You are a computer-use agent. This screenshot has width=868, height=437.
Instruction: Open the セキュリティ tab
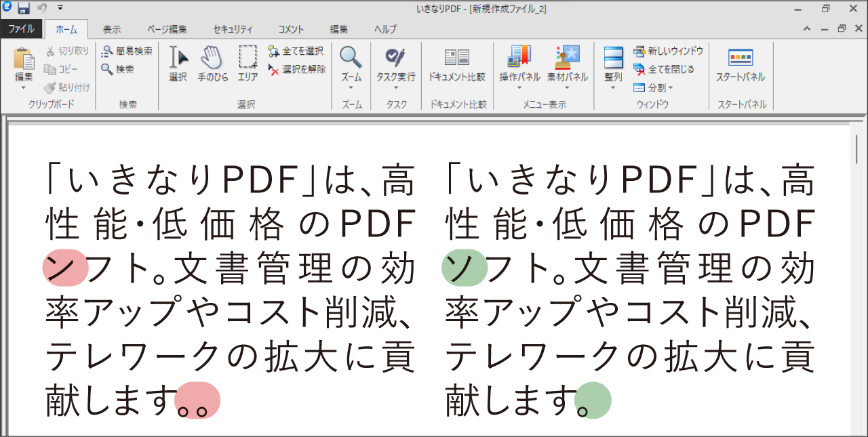[233, 29]
